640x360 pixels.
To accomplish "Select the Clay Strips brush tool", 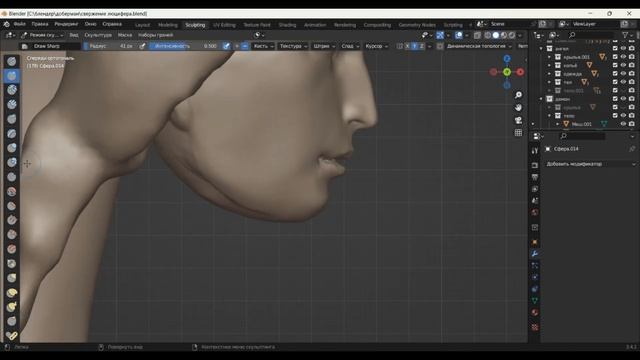I will point(12,104).
